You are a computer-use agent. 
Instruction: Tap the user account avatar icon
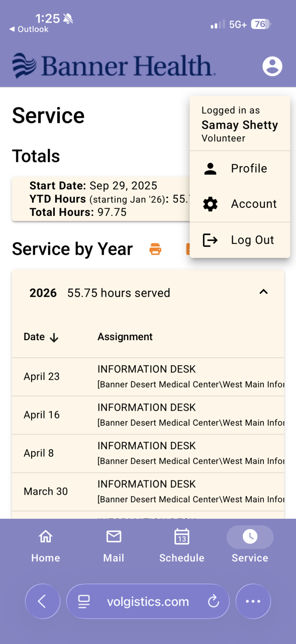[x=272, y=66]
